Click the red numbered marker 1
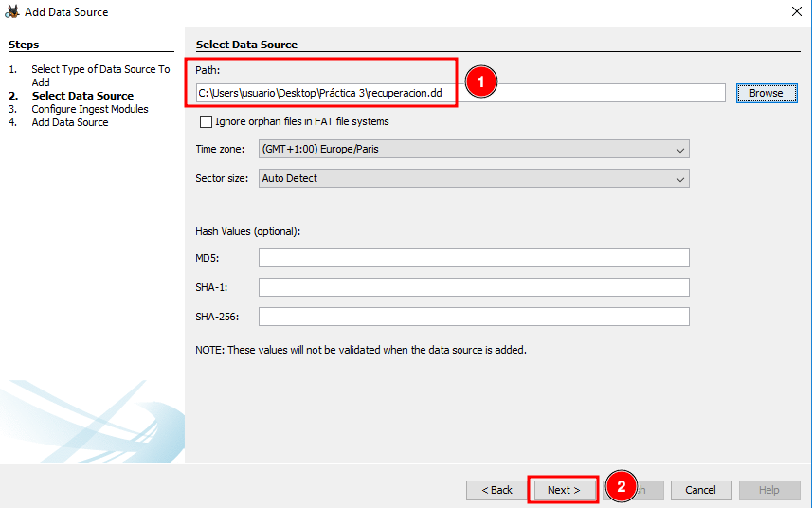This screenshot has height=508, width=812. click(480, 82)
